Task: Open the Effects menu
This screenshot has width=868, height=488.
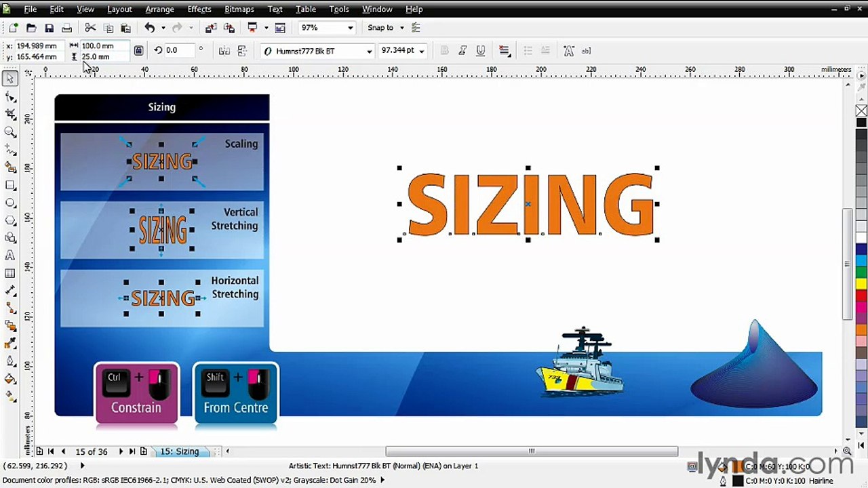Action: (x=199, y=9)
